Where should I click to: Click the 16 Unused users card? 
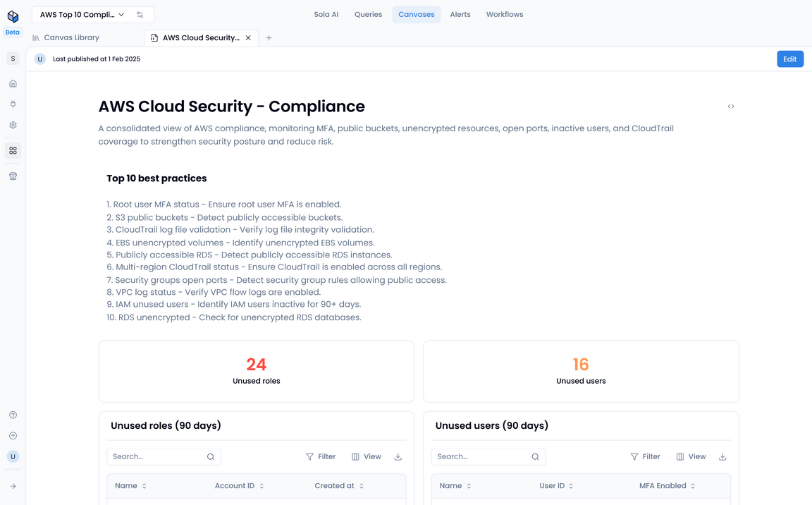coord(581,372)
